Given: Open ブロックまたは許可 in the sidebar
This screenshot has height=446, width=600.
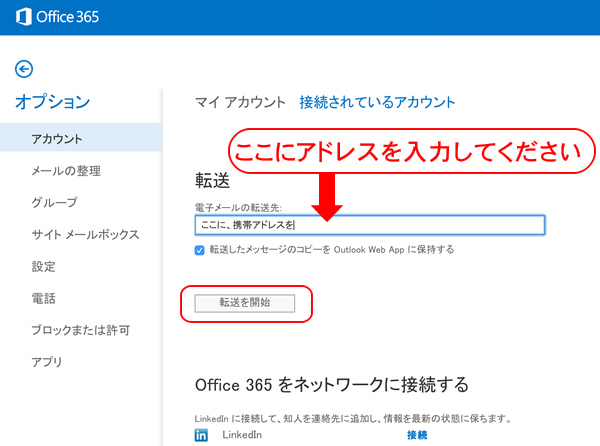Looking at the screenshot, I should pos(81,330).
